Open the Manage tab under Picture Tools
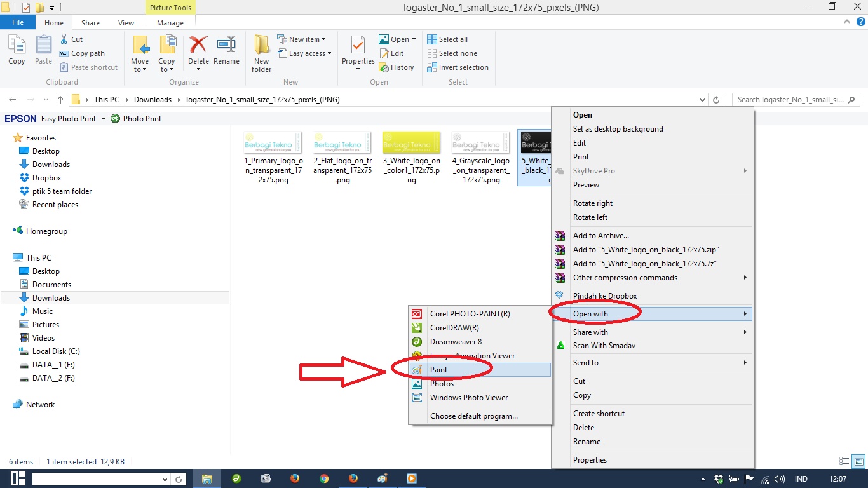 coord(170,23)
